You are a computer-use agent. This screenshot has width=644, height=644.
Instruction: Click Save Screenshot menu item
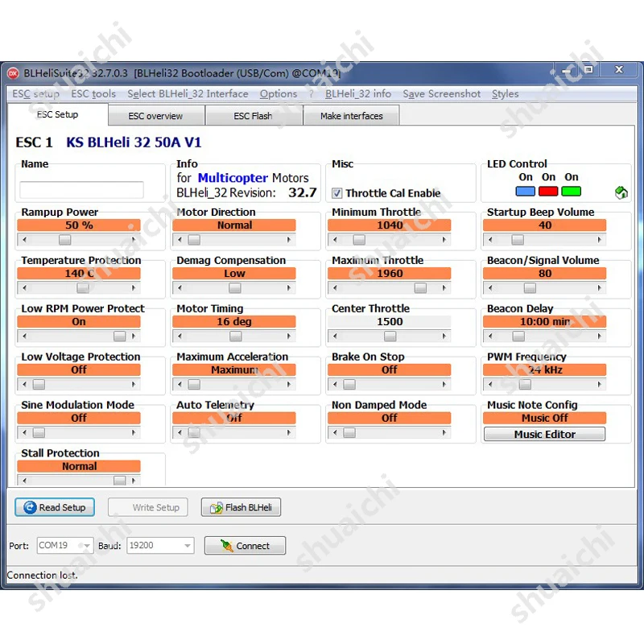[441, 94]
